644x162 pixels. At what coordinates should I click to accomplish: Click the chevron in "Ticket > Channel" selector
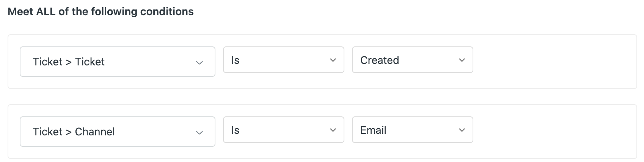click(199, 132)
